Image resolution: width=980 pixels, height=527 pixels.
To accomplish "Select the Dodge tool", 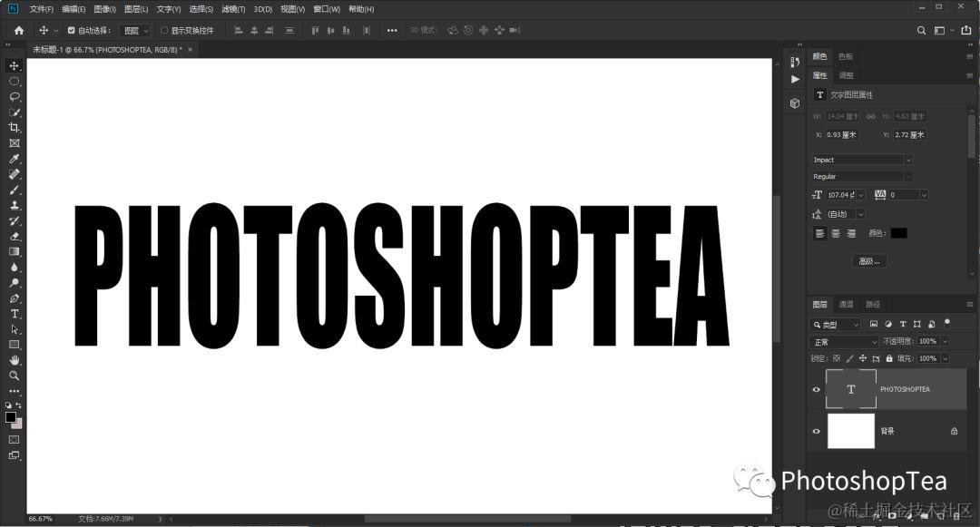I will (x=14, y=283).
